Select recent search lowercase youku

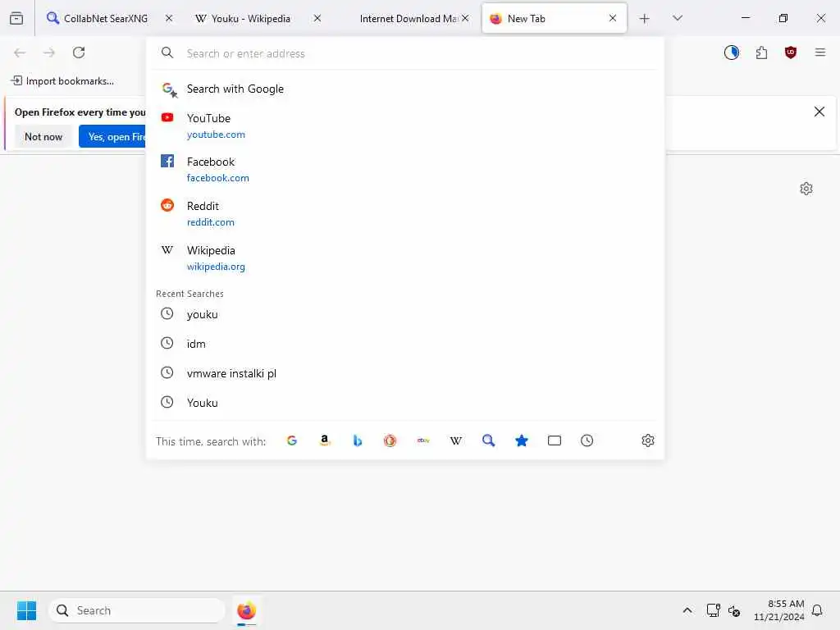(x=405, y=314)
